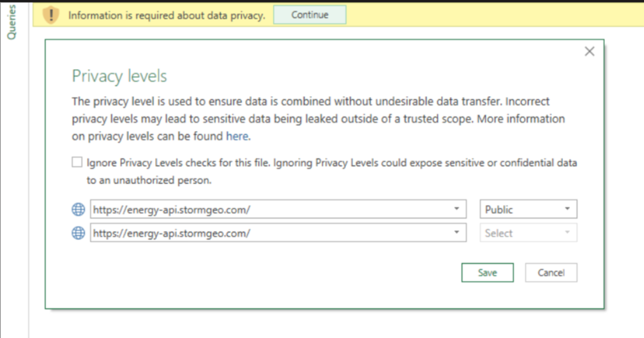The image size is (644, 338).
Task: Cancel the Privacy levels dialog
Action: (x=551, y=272)
